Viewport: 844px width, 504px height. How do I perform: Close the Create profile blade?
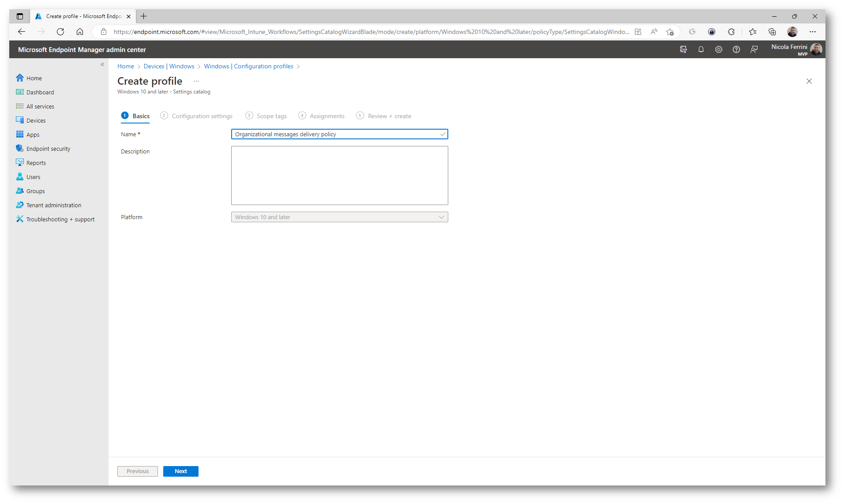tap(809, 81)
